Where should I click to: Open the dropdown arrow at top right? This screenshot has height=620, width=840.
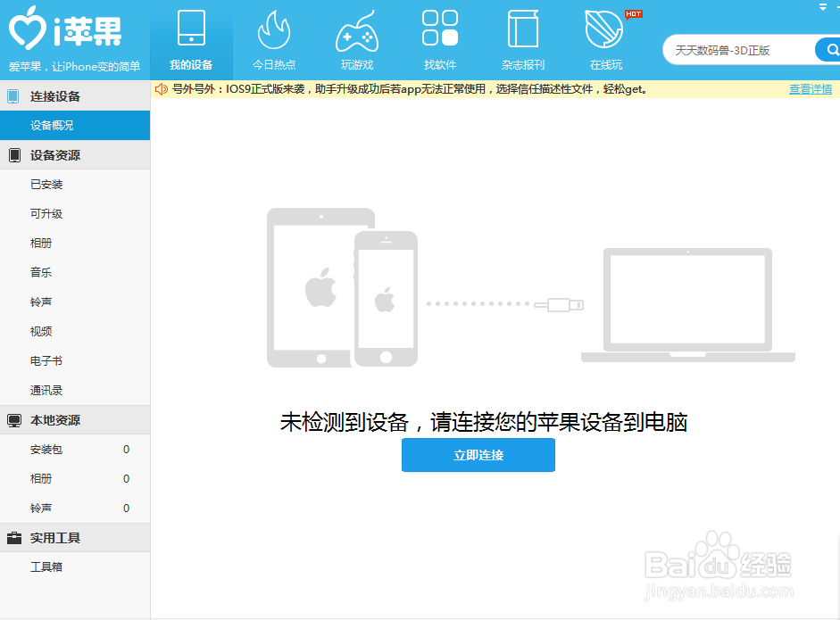click(823, 7)
